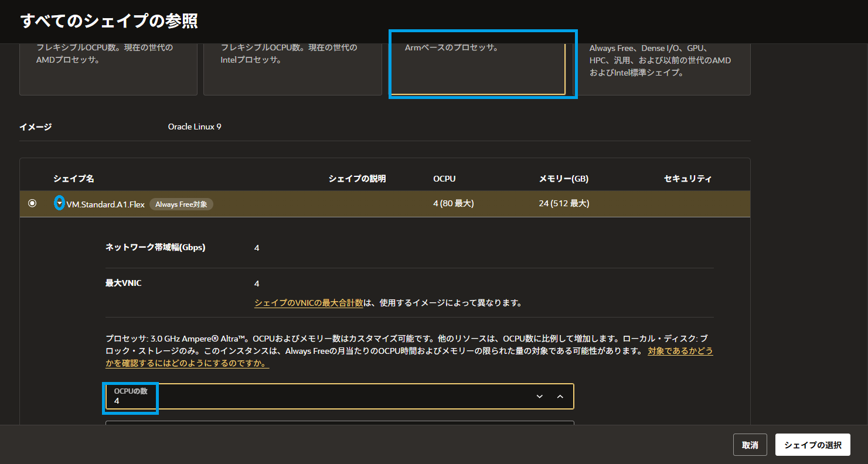Screen dimensions: 868x464
Task: Decrease OCPU count with down chevron
Action: [x=539, y=397]
